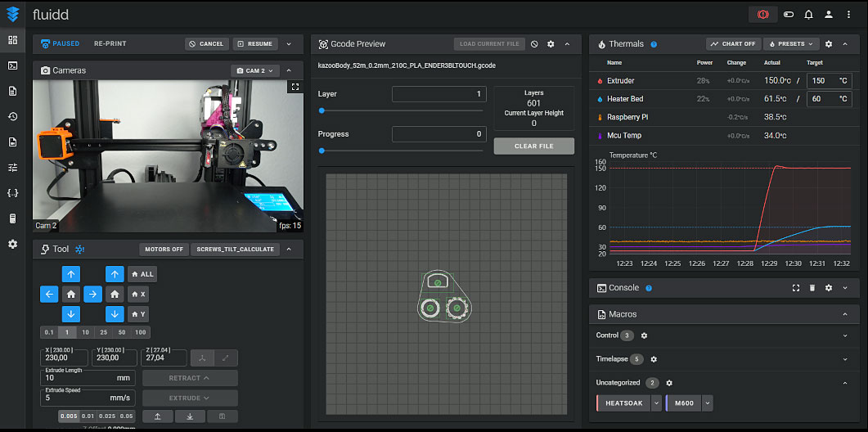Home all axes with ALL button

pyautogui.click(x=142, y=274)
